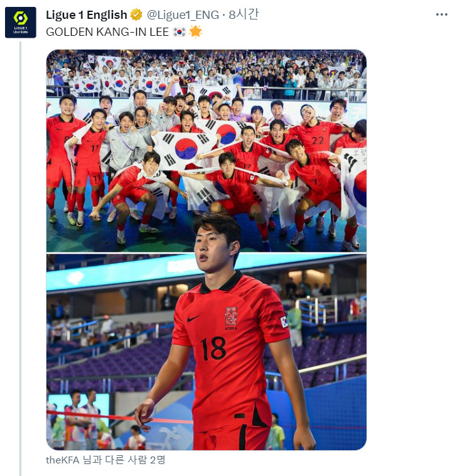The height and width of the screenshot is (476, 460).
Task: Click the number 22 jersey in team photo
Action: click(x=318, y=141)
